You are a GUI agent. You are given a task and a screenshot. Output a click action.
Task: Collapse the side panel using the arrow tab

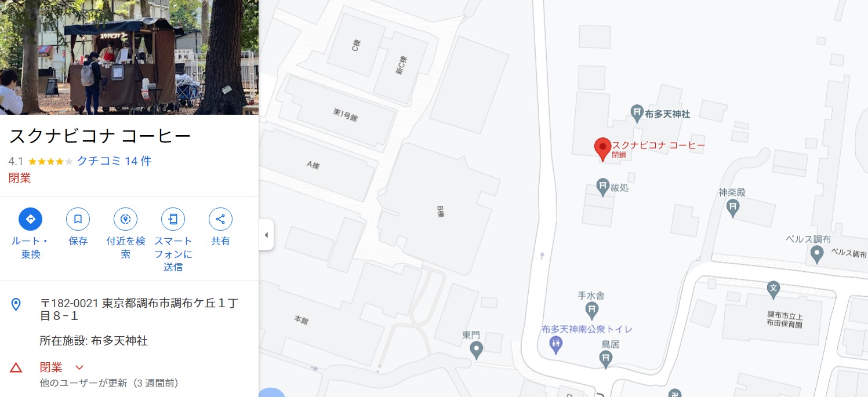[x=266, y=235]
